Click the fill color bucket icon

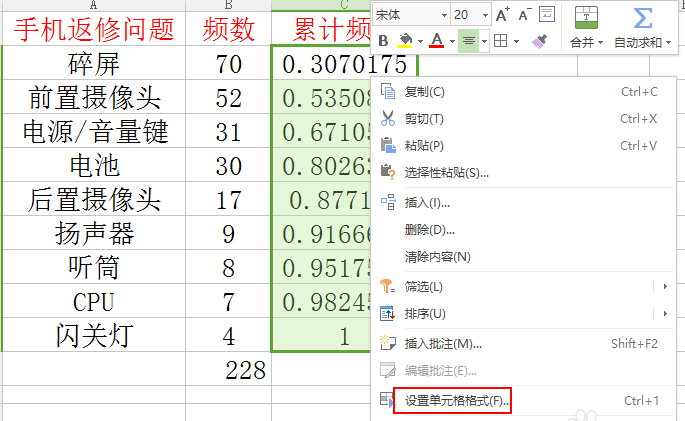point(405,41)
